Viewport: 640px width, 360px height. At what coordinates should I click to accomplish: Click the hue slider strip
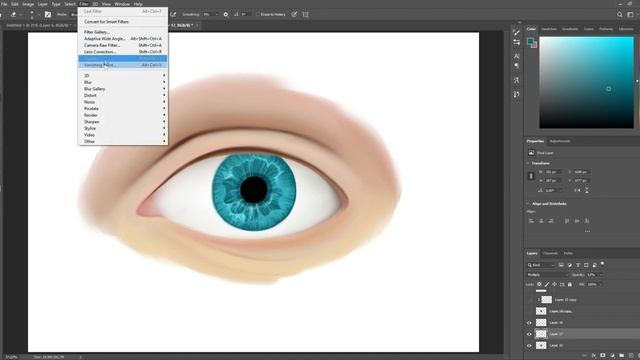coord(638,82)
